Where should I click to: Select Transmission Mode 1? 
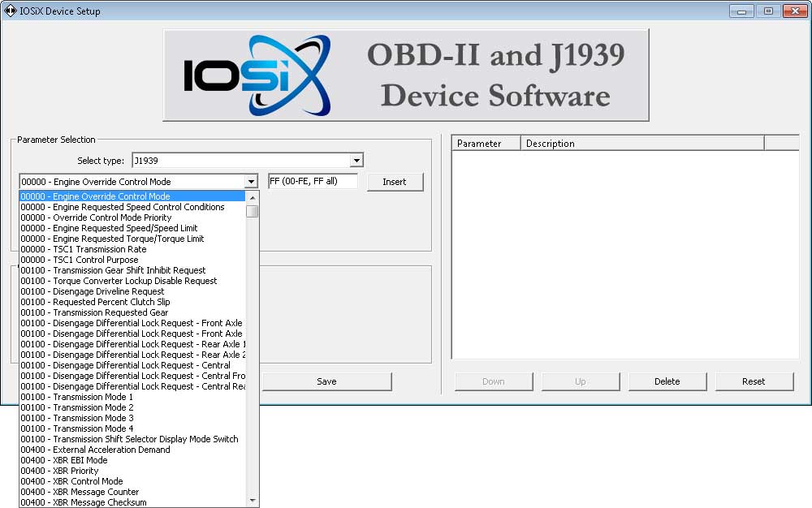point(132,397)
